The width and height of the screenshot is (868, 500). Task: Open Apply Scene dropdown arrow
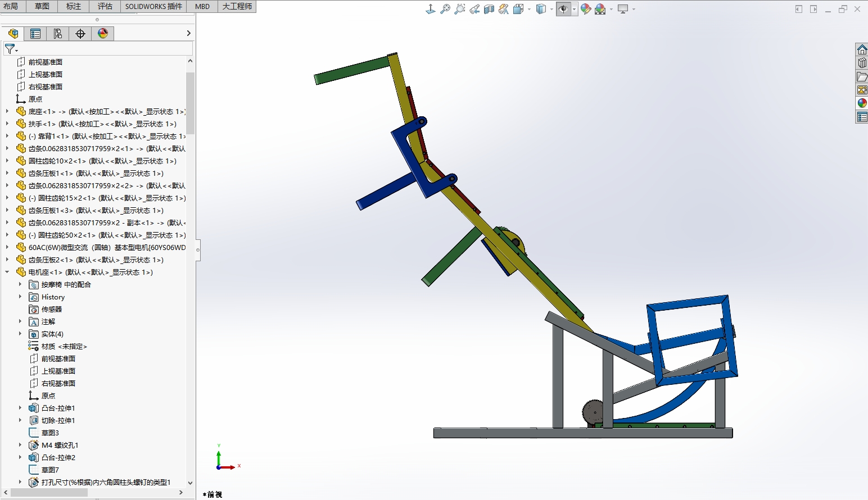pos(611,9)
